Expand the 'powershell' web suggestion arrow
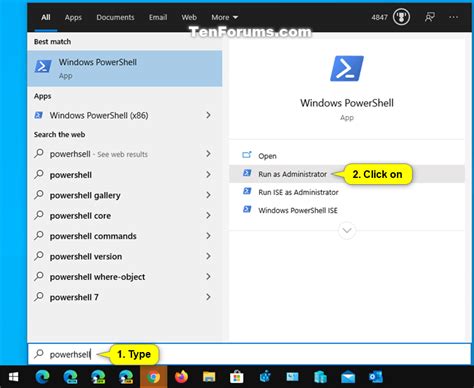Viewport: 474px width, 388px height. [x=208, y=174]
